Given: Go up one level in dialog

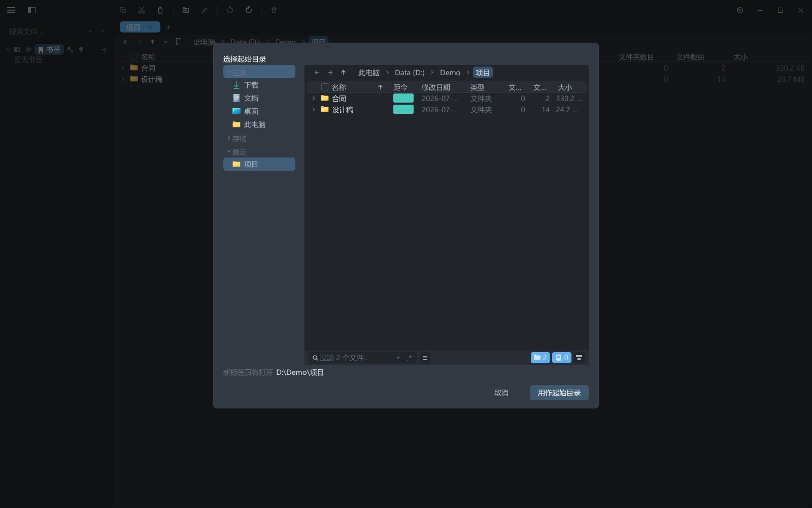Looking at the screenshot, I should tap(343, 73).
